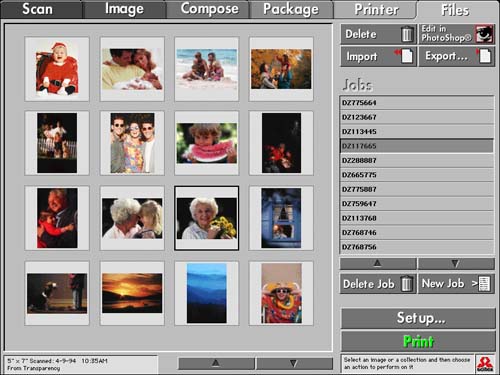Select job DZ768756

coord(417,247)
